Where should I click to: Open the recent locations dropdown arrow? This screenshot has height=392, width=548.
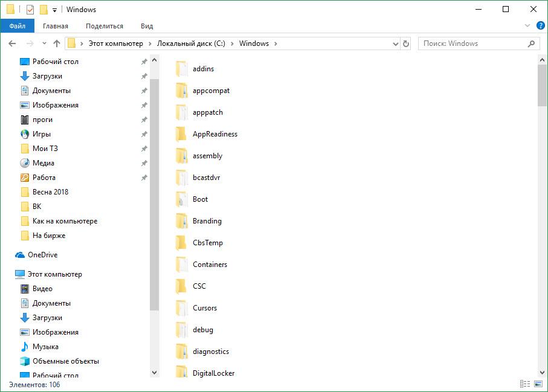[44, 43]
